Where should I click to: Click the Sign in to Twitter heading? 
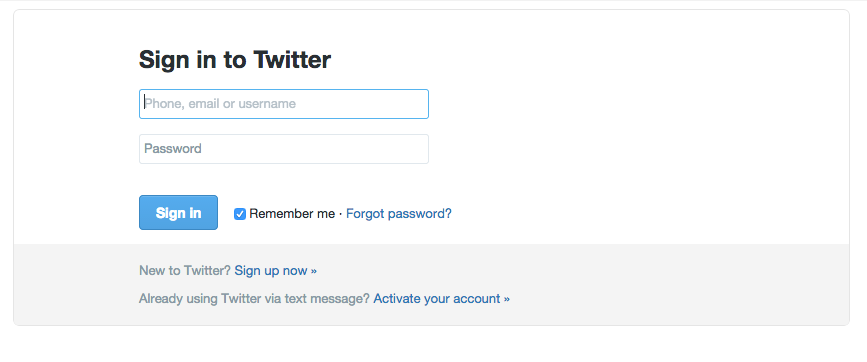point(234,60)
